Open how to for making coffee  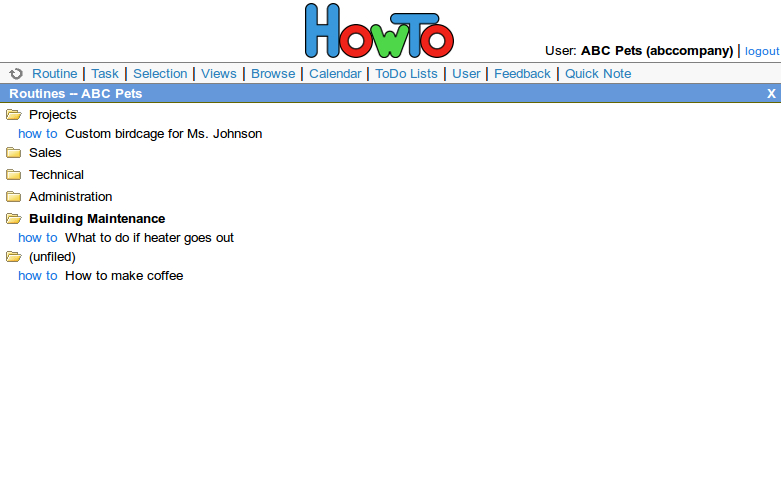pyautogui.click(x=38, y=276)
